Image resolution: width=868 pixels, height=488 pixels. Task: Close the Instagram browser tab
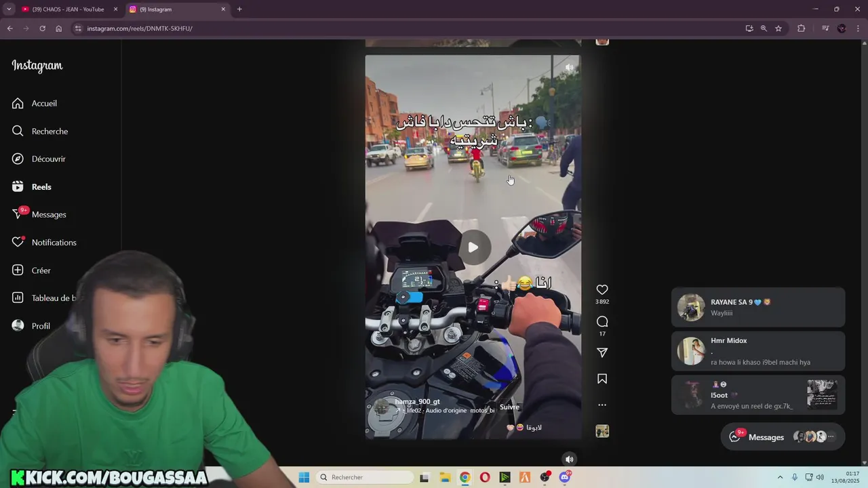click(x=223, y=9)
